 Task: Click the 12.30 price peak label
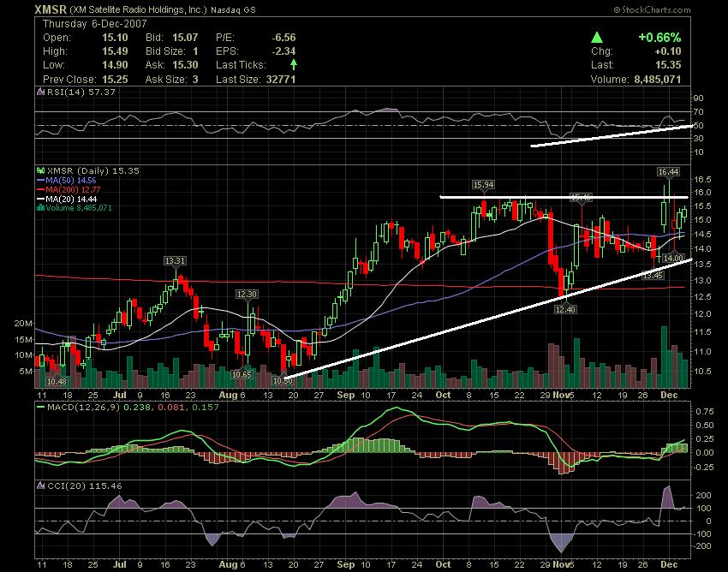pyautogui.click(x=247, y=295)
